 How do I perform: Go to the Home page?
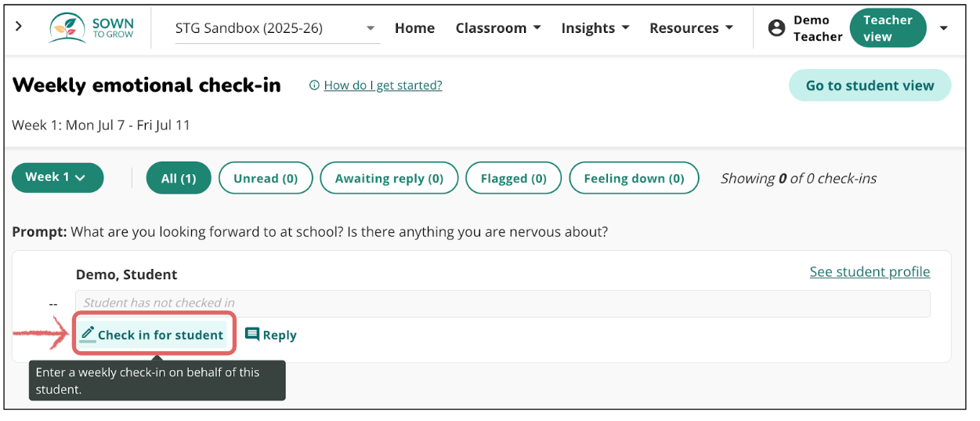pyautogui.click(x=414, y=28)
